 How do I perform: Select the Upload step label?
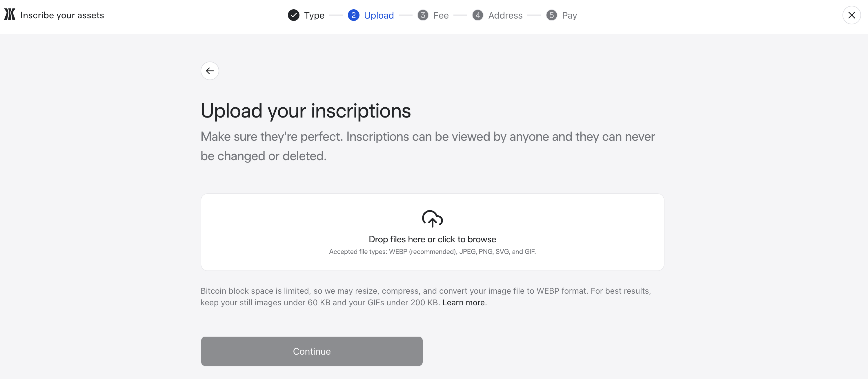379,15
